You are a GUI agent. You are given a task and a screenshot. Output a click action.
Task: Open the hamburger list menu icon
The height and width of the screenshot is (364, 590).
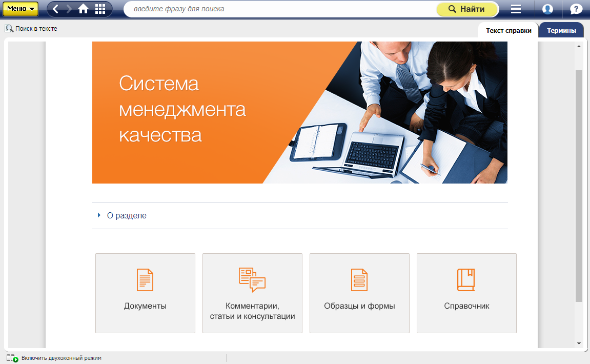pos(516,9)
